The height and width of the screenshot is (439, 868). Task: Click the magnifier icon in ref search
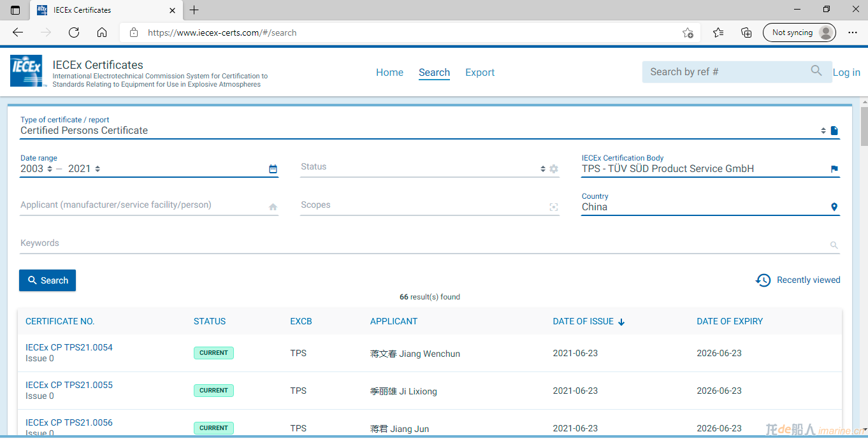coord(816,71)
